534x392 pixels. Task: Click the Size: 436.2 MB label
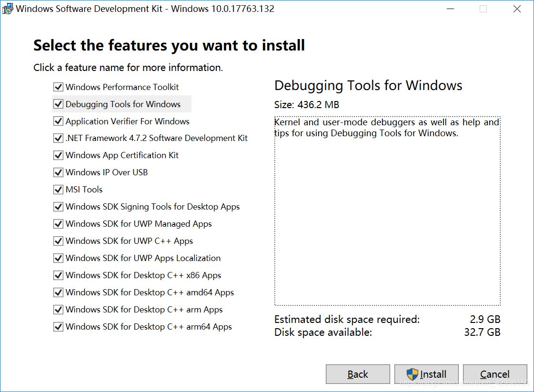click(x=306, y=105)
